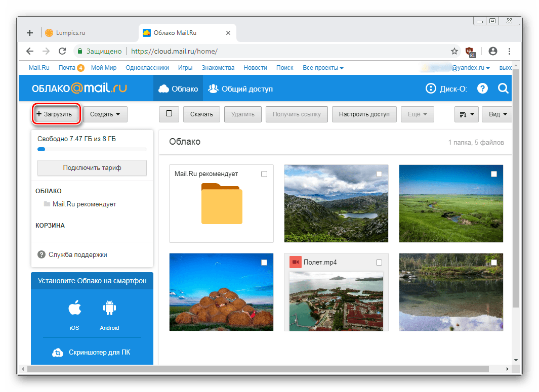
Task: Open the help question mark icon
Action: [x=482, y=89]
